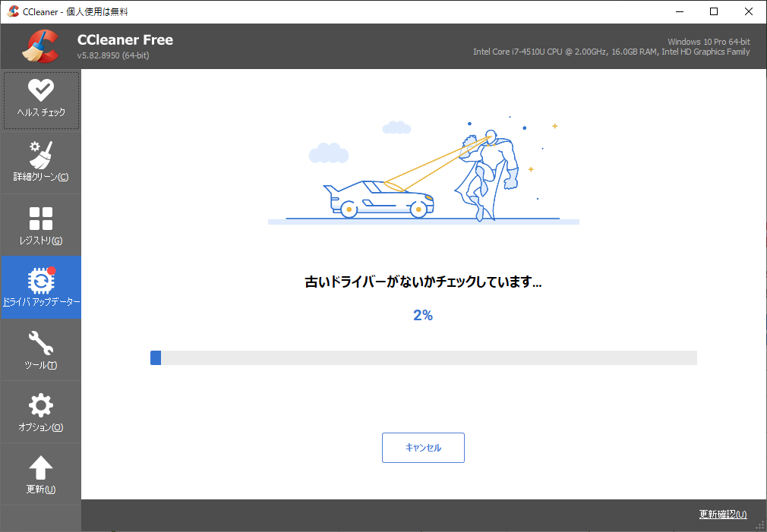767x532 pixels.
Task: Click the CCleaner Free title text
Action: coord(125,39)
